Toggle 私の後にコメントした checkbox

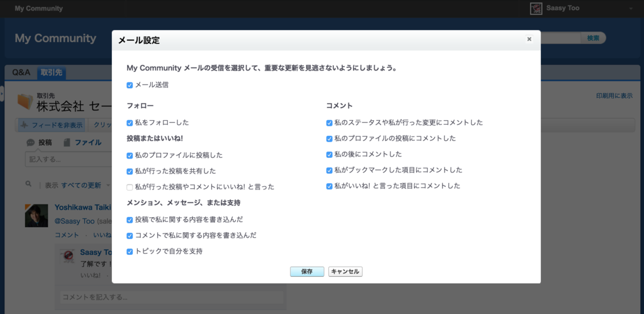click(330, 155)
